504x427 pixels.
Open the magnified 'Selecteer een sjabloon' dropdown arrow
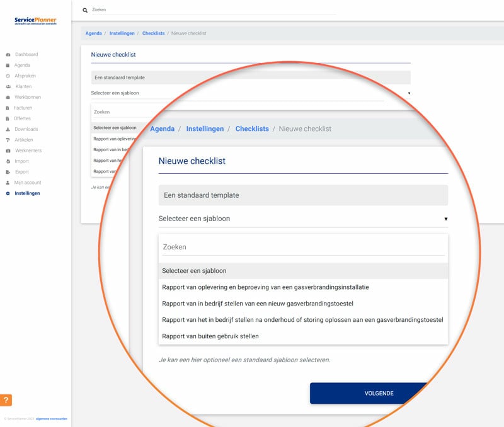tap(446, 219)
